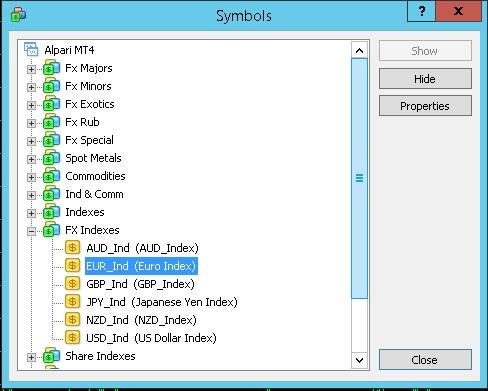Expand the Fx Minors group
The height and width of the screenshot is (391, 488).
31,87
